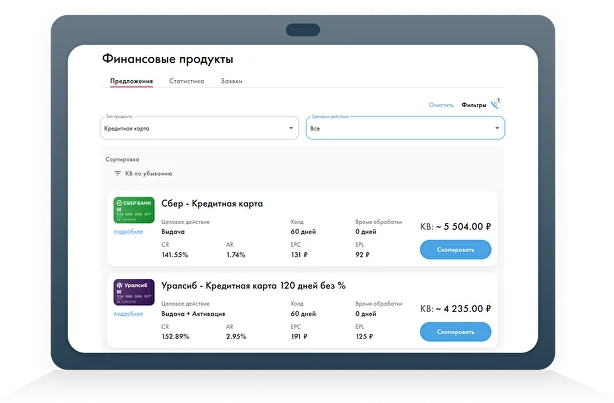Open the Сбер Банк green card thumbnail
Viewport: 614px width, 403px height.
click(134, 210)
